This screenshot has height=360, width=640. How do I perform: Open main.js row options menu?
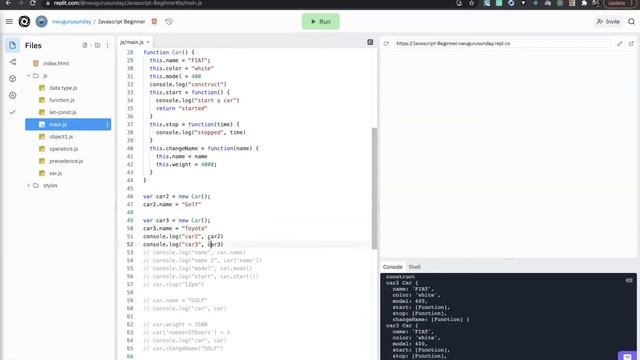tap(107, 124)
